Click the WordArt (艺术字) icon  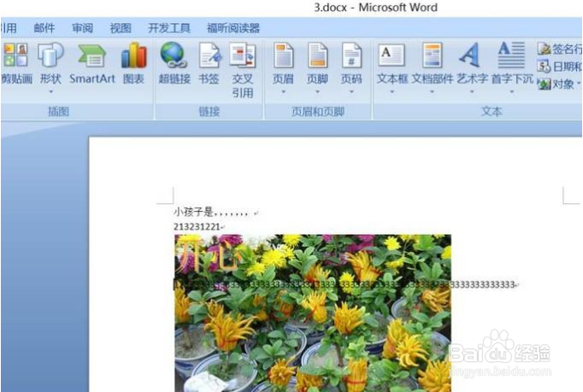(x=469, y=55)
